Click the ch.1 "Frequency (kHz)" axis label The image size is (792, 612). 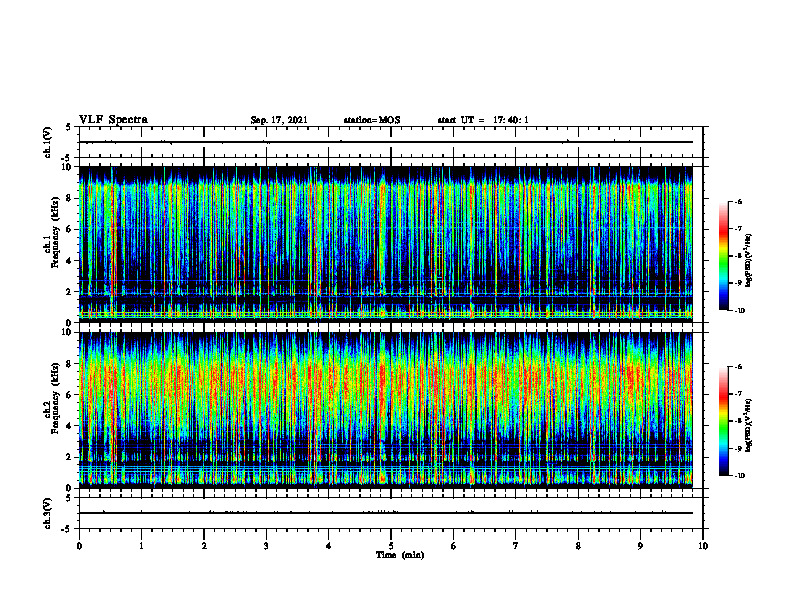point(56,232)
